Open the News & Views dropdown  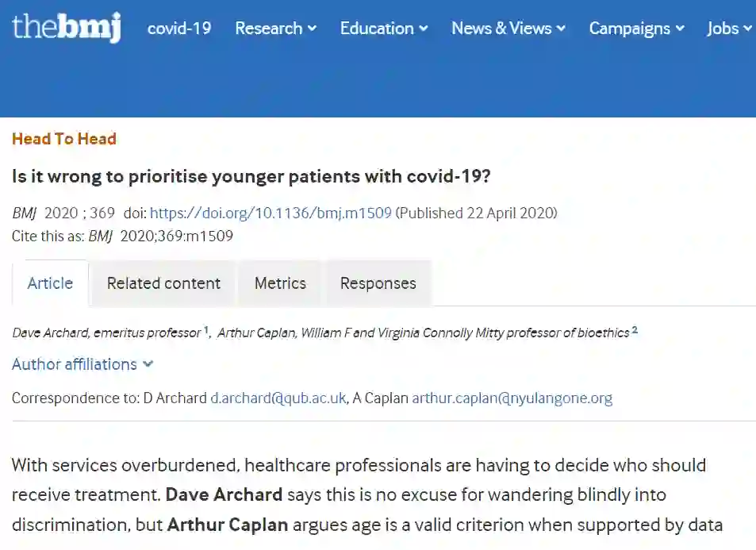(508, 29)
